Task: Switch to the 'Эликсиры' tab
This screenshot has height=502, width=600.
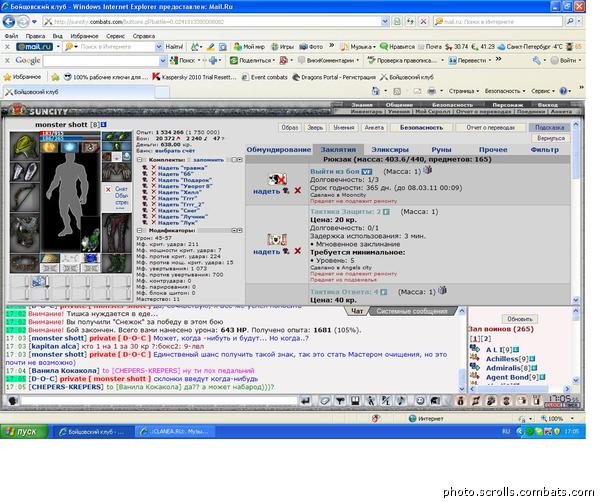Action: (390, 150)
